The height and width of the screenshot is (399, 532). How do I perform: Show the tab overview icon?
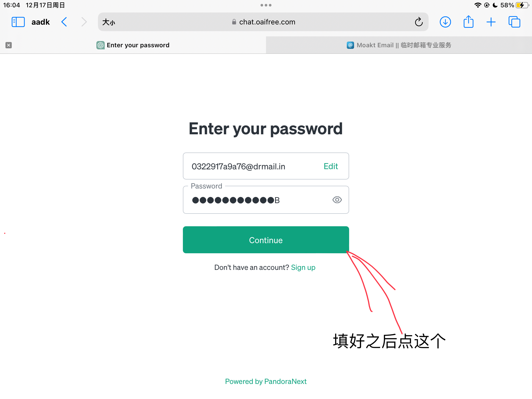pos(514,22)
